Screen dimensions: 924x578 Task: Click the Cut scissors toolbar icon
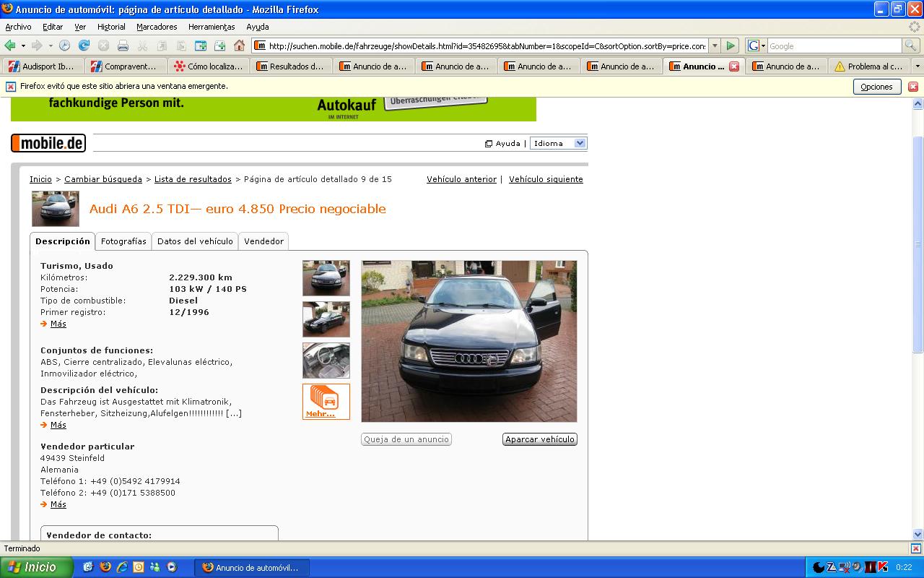(x=142, y=46)
